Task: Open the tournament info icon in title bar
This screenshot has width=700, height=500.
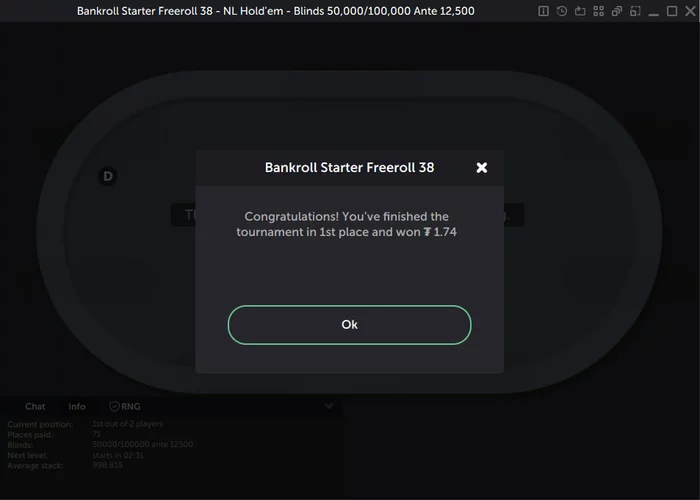Action: pos(543,11)
